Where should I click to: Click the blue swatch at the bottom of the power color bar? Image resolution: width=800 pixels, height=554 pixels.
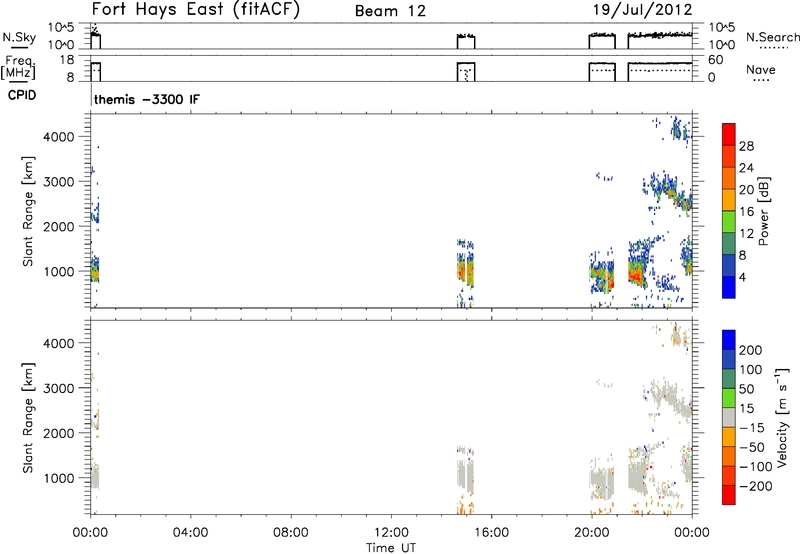(729, 287)
